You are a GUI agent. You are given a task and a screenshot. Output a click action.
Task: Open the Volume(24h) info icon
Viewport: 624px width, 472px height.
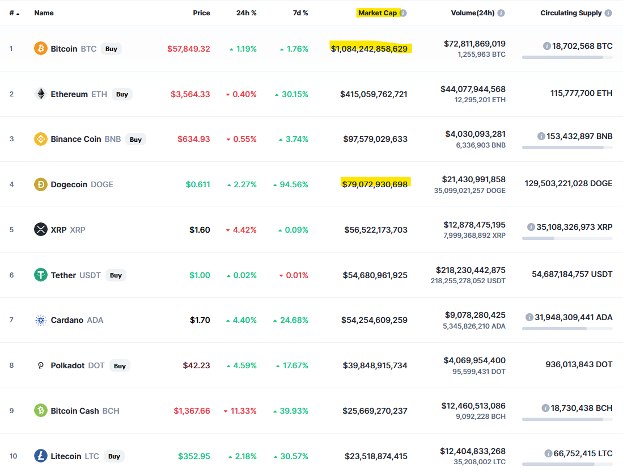pyautogui.click(x=501, y=13)
